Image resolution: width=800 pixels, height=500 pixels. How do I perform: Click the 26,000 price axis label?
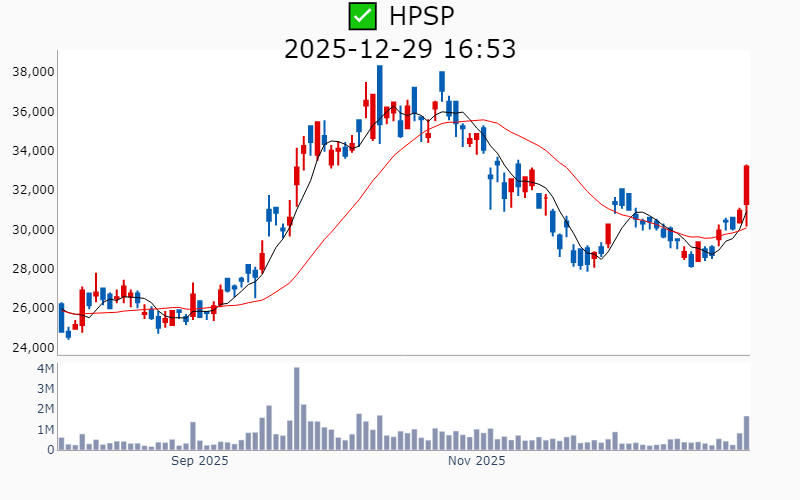click(x=32, y=308)
